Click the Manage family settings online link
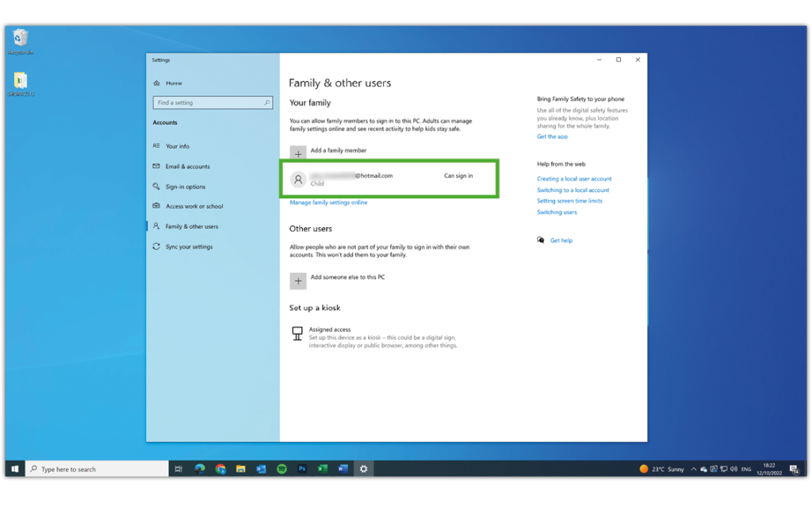Screen dimensions: 812x508 point(328,202)
